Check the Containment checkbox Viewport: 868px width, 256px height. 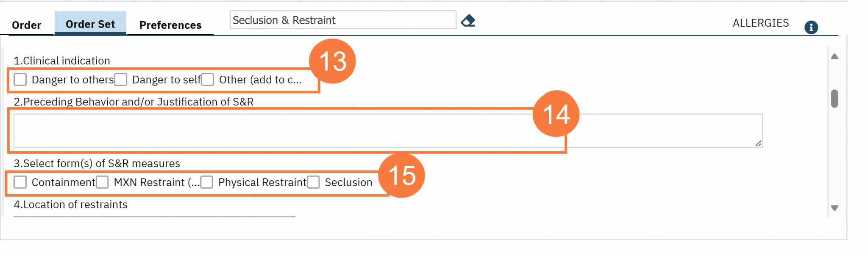pos(20,182)
